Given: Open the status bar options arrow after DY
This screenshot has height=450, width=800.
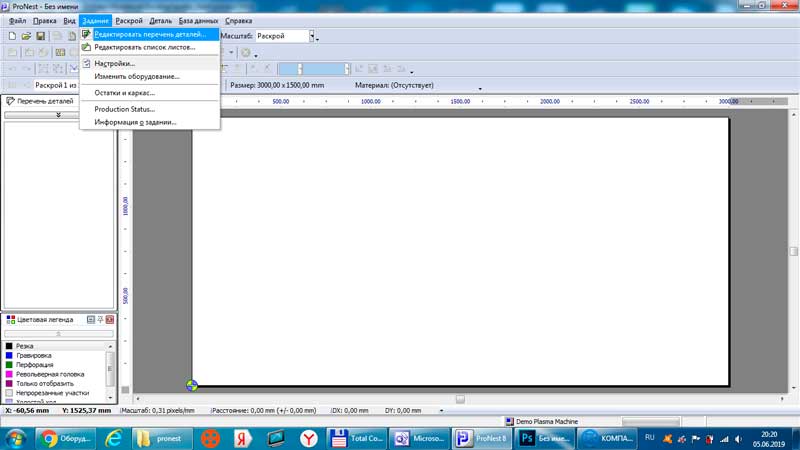Looking at the screenshot, I should tap(441, 410).
